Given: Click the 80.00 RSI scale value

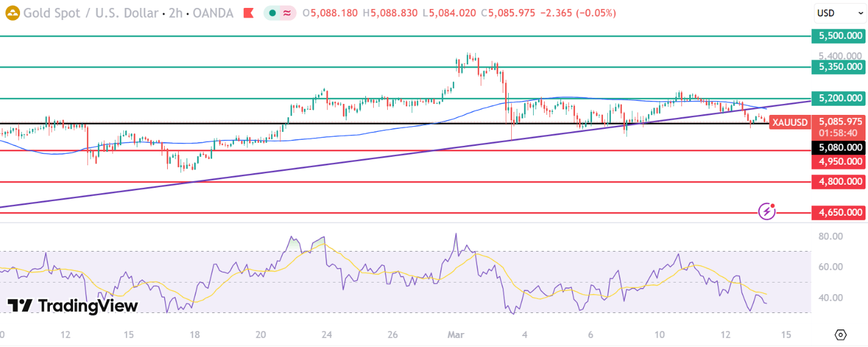Looking at the screenshot, I should click(x=832, y=236).
